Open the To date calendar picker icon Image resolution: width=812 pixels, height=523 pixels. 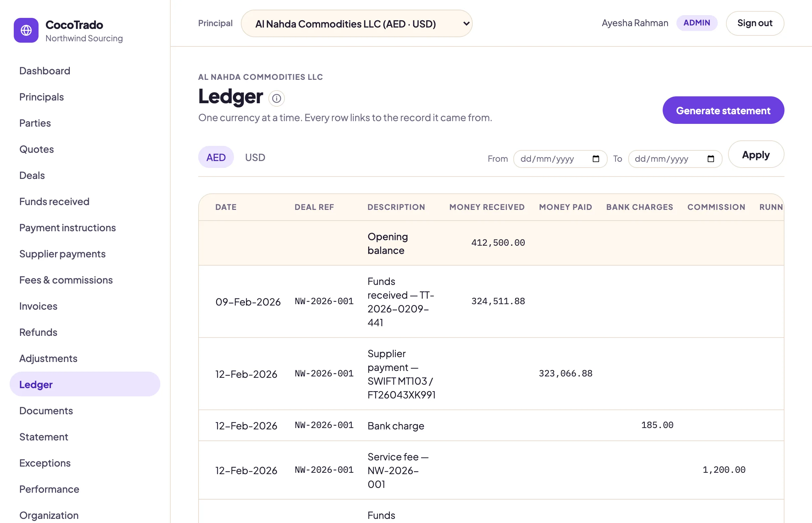tap(711, 159)
